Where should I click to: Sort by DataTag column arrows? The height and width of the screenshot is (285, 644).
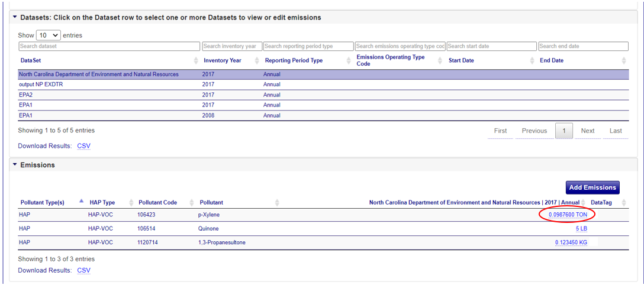624,203
